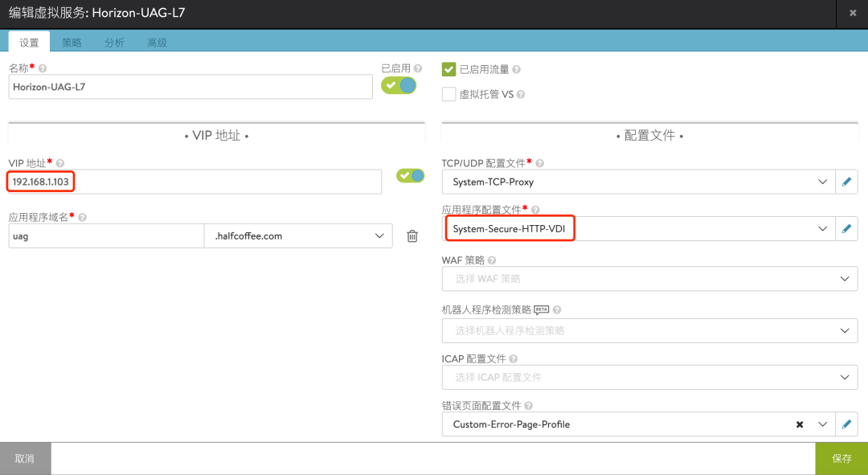
Task: Click the 取消 button
Action: click(25, 458)
